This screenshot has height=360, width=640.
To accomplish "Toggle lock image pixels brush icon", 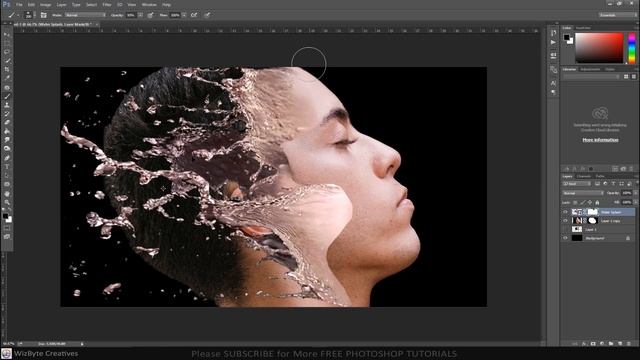I will [x=582, y=202].
